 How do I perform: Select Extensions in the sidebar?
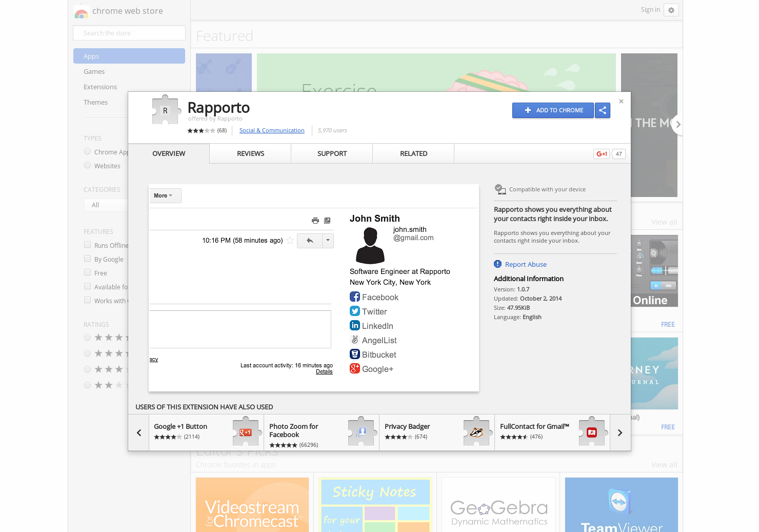coord(100,87)
